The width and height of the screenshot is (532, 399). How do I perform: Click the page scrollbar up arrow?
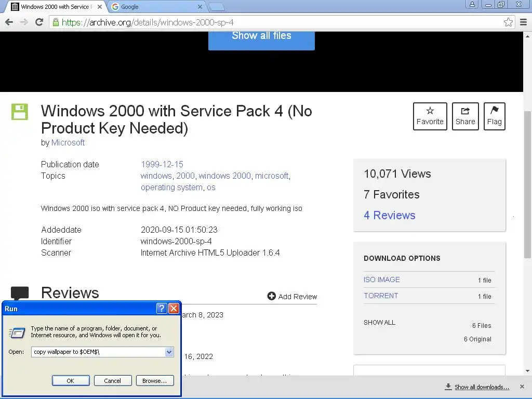point(528,36)
